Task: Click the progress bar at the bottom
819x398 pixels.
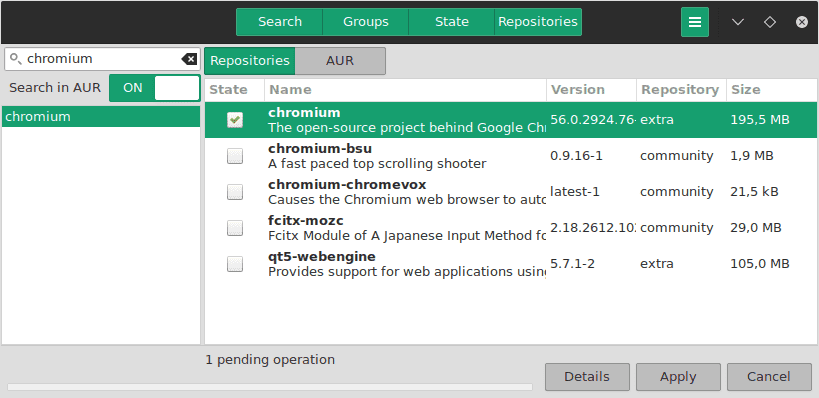Action: (x=270, y=387)
